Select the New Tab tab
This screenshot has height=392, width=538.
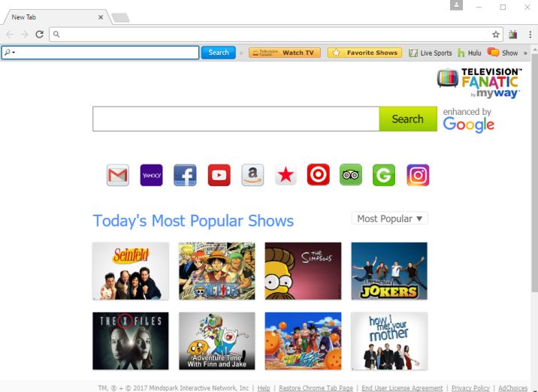point(56,17)
